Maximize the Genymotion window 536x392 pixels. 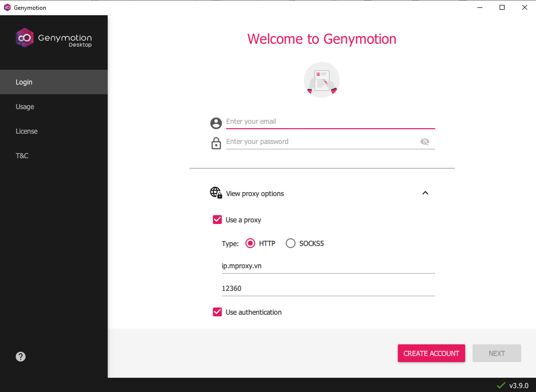pyautogui.click(x=502, y=7)
